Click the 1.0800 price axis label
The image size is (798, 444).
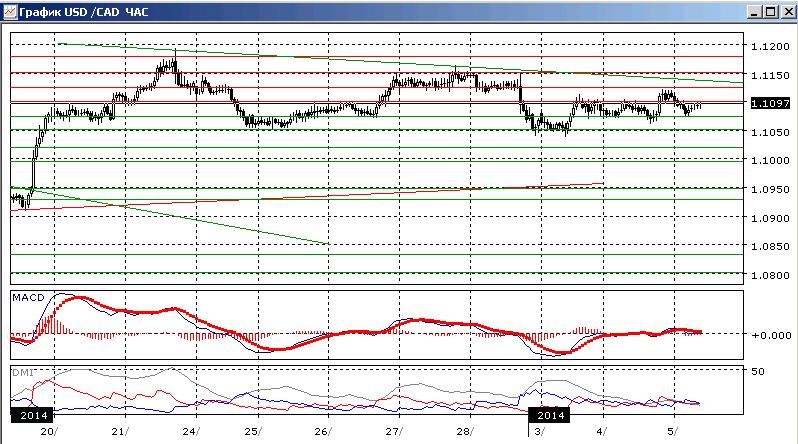coord(770,275)
